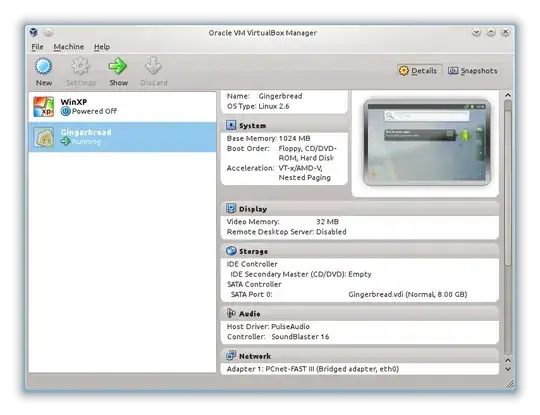Switch to the Snapshots view
The image size is (540, 415).
pyautogui.click(x=472, y=71)
